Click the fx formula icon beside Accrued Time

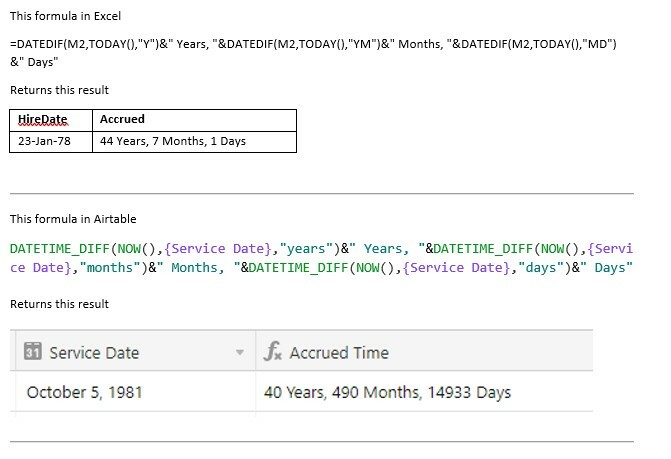click(273, 351)
